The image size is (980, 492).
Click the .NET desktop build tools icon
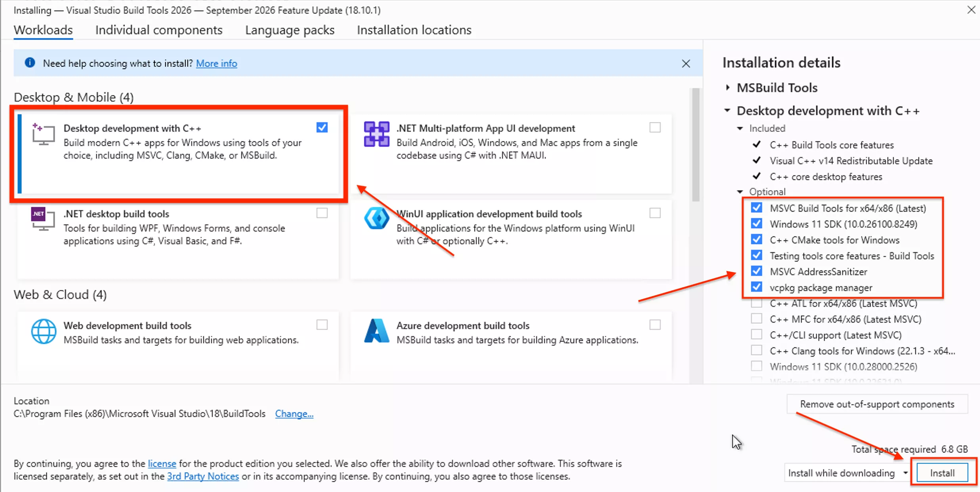[x=43, y=218]
